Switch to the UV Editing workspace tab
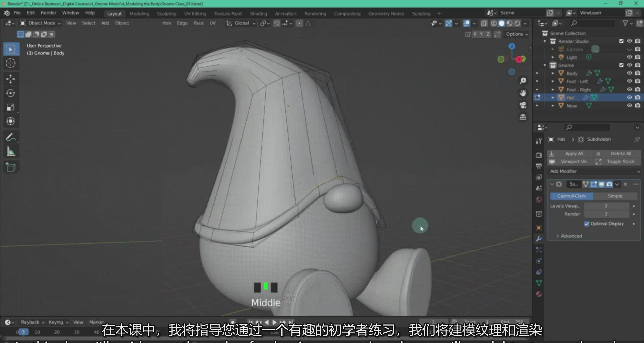This screenshot has height=343, width=644. 195,14
